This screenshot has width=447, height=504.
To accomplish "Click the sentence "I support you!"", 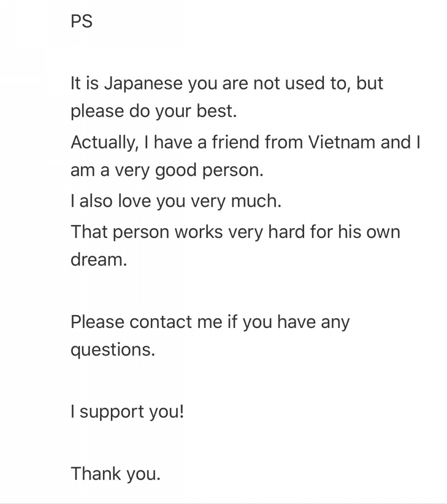I will 128,412.
